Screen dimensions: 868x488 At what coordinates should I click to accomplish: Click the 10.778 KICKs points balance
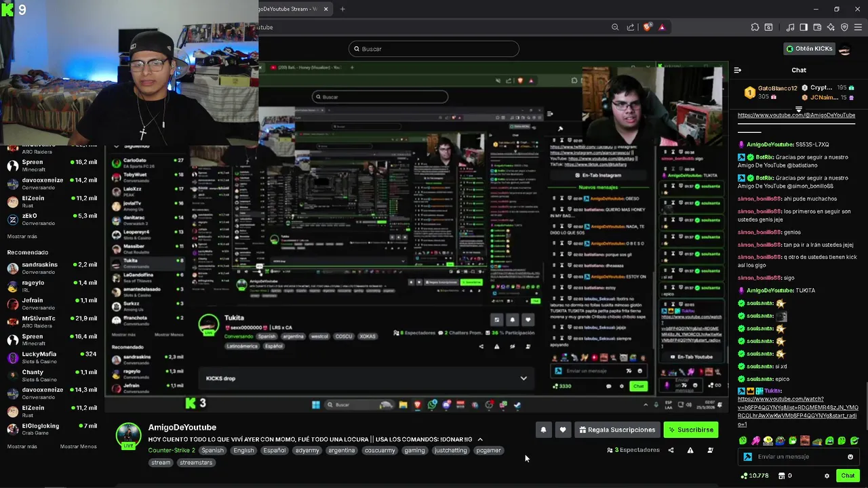click(x=756, y=476)
